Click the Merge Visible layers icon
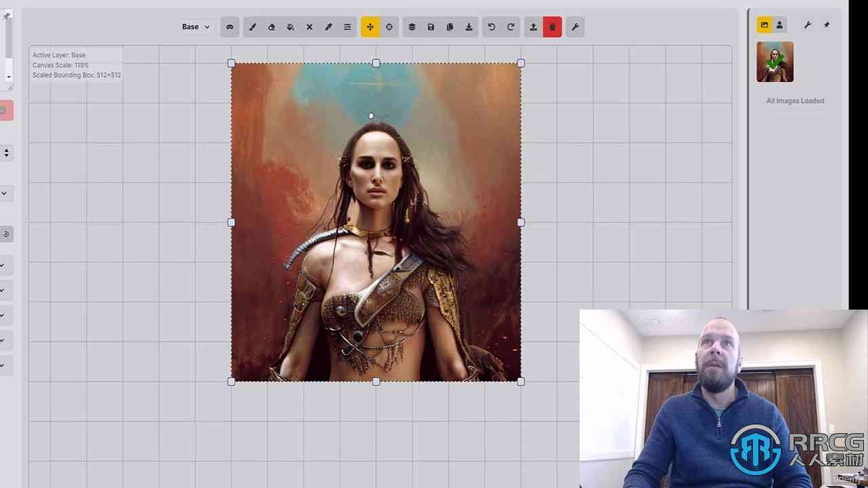 [x=412, y=27]
